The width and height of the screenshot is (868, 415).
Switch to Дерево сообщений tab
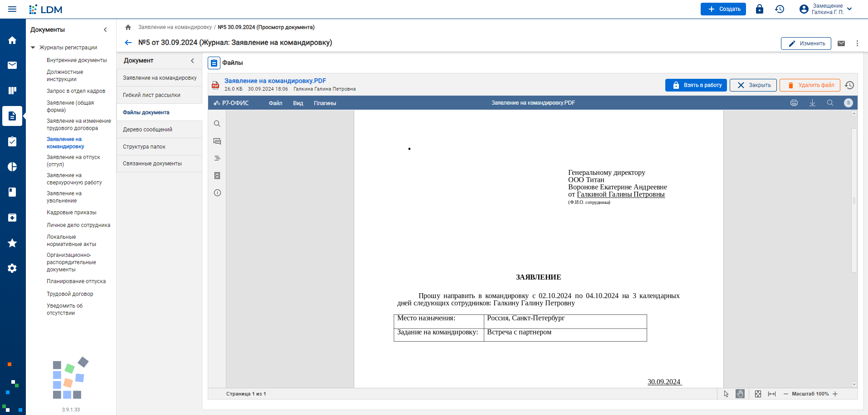pyautogui.click(x=147, y=130)
